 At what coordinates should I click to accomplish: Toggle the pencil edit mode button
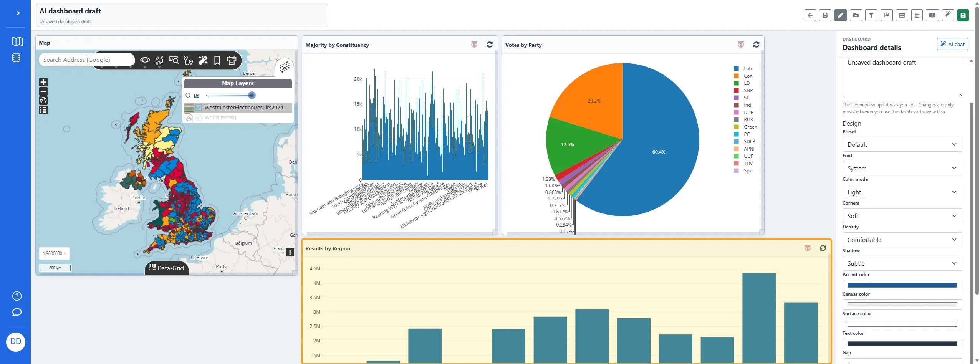[x=841, y=15]
